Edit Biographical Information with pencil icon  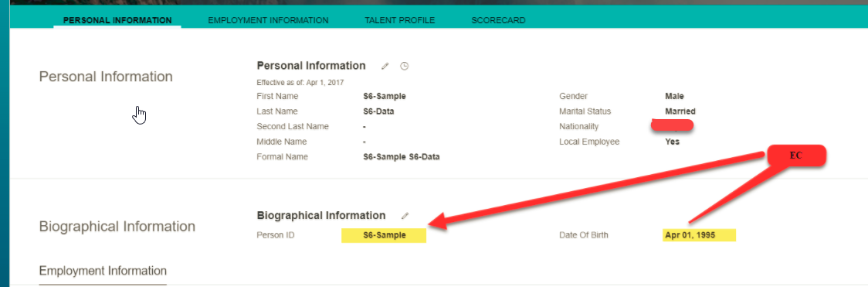click(x=405, y=216)
